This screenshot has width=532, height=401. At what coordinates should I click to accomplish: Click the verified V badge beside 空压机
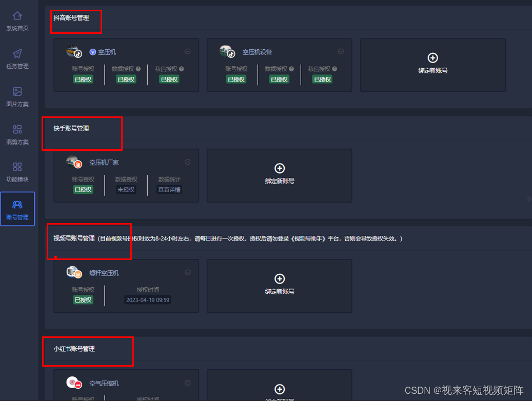[x=93, y=52]
